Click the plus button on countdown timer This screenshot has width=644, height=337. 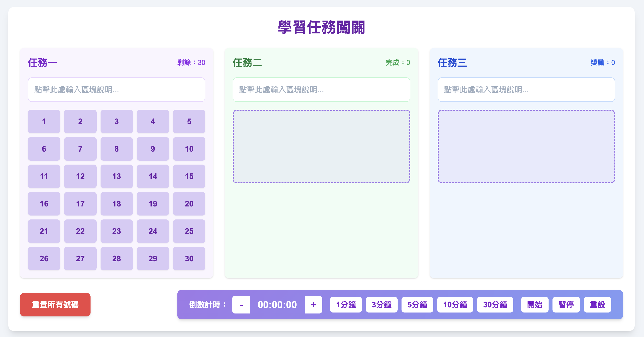point(313,304)
